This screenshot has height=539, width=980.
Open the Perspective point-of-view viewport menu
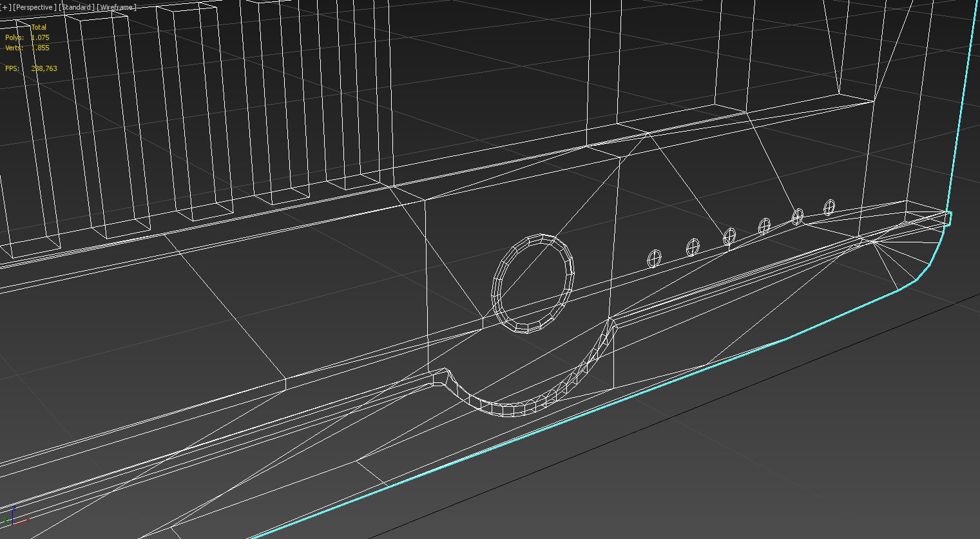(35, 7)
